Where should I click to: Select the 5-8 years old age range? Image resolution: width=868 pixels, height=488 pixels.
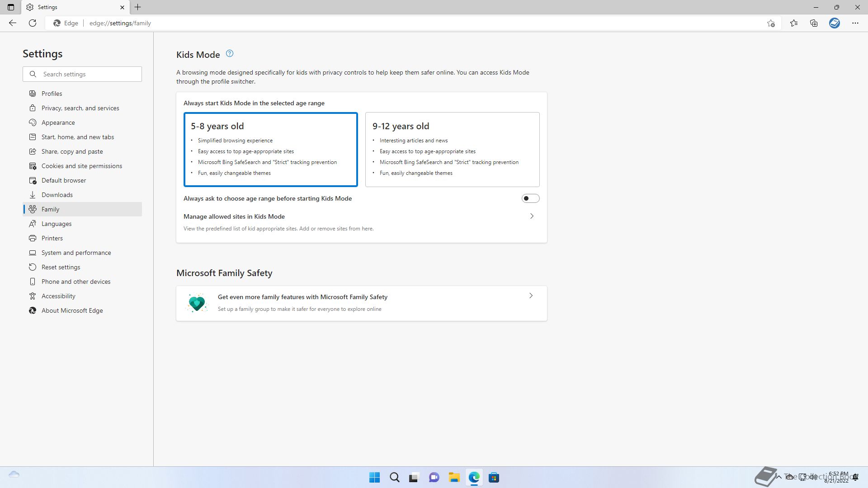tap(271, 150)
